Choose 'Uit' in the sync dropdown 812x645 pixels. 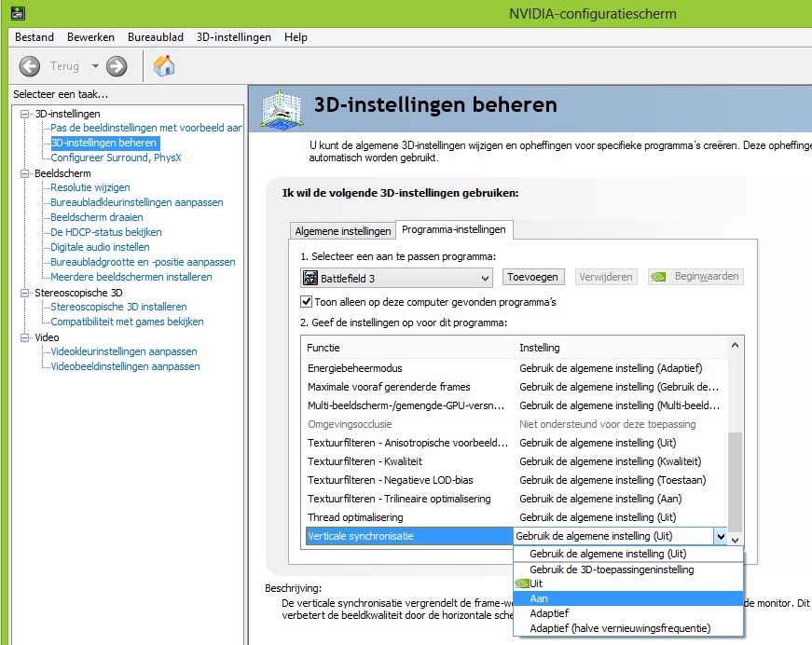(628, 583)
